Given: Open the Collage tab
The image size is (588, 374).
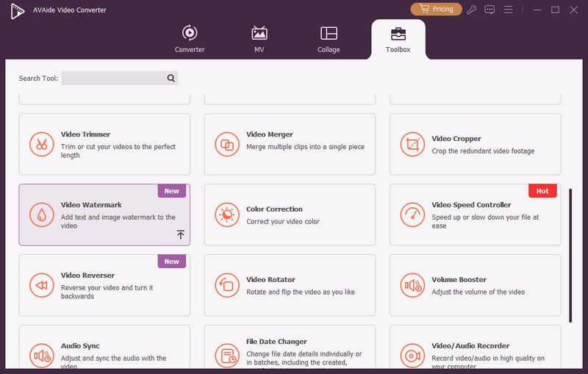Looking at the screenshot, I should pos(329,39).
